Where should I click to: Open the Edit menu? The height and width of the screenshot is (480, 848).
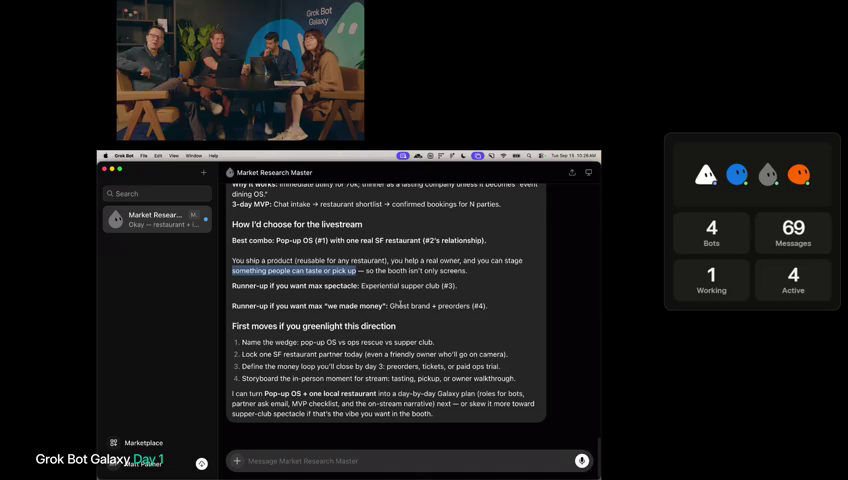(x=158, y=156)
